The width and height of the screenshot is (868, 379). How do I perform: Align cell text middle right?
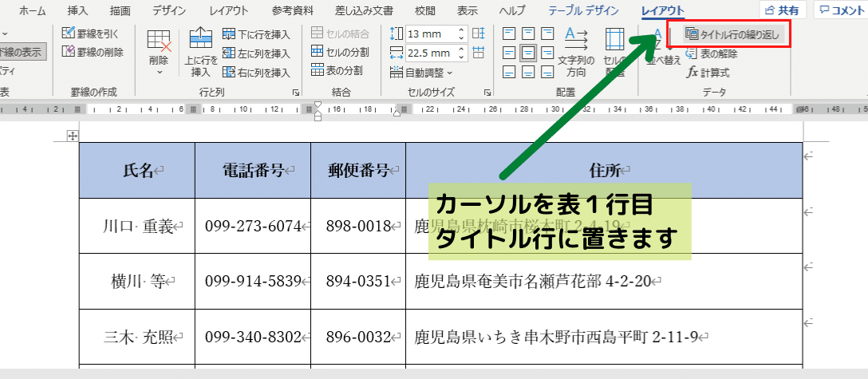(x=547, y=53)
